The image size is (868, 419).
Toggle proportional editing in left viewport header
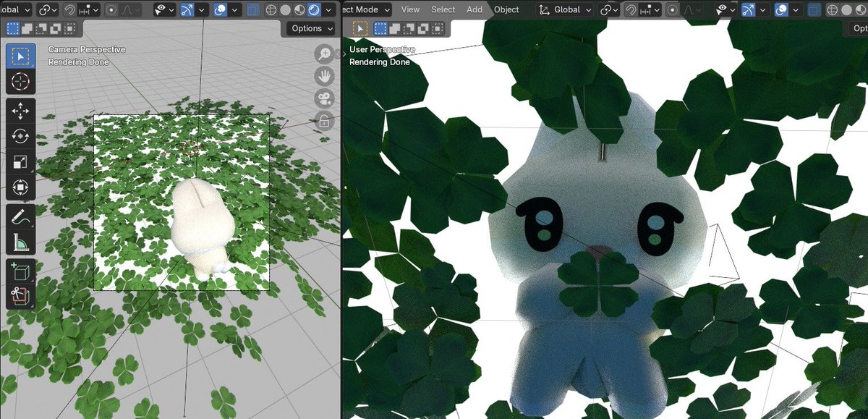click(x=111, y=9)
